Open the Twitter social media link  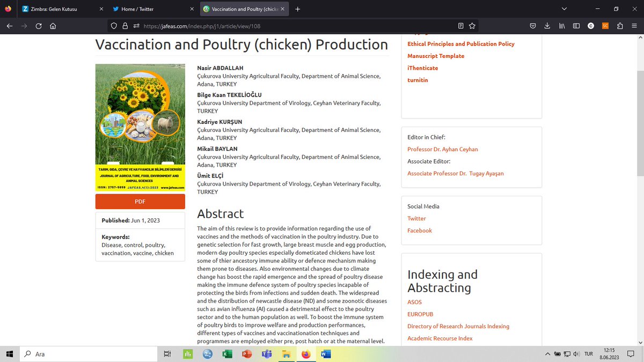point(416,218)
